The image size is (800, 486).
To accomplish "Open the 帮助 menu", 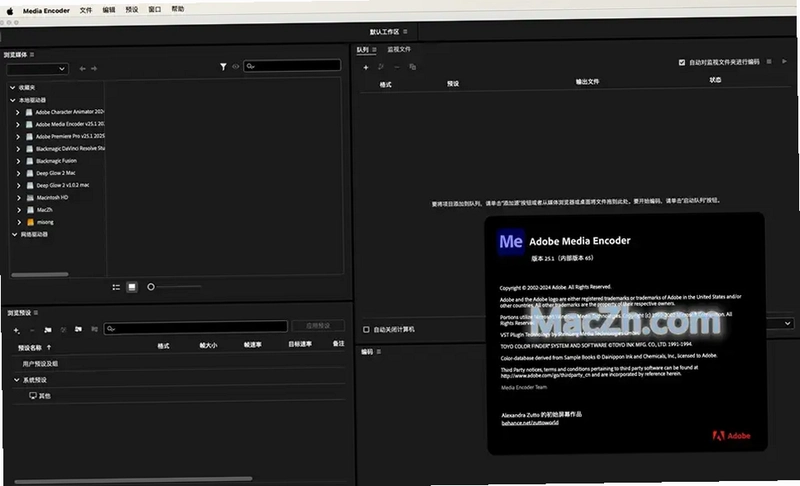I will [x=178, y=9].
